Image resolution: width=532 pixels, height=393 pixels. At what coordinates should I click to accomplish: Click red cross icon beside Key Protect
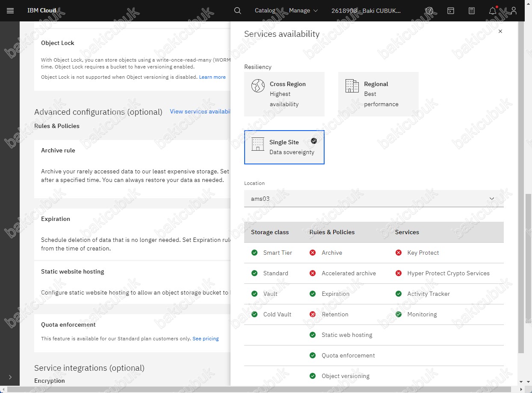point(399,253)
